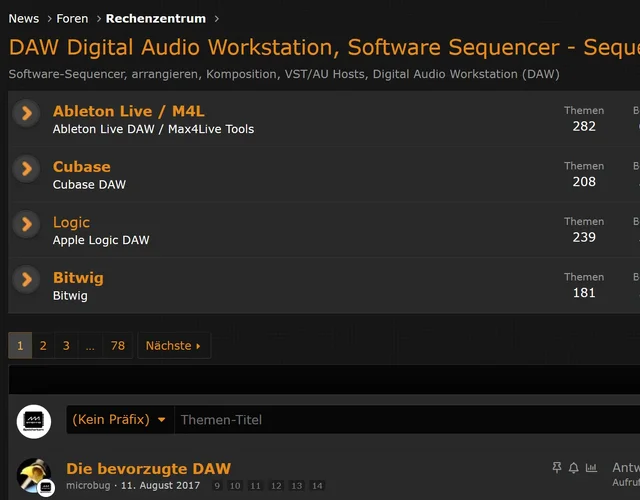Expand the hidden pages ellipsis in pagination
This screenshot has width=640, height=500.
(x=90, y=346)
